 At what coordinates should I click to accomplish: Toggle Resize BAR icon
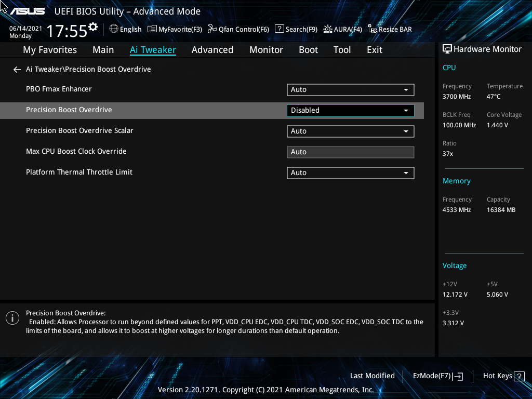coord(373,29)
